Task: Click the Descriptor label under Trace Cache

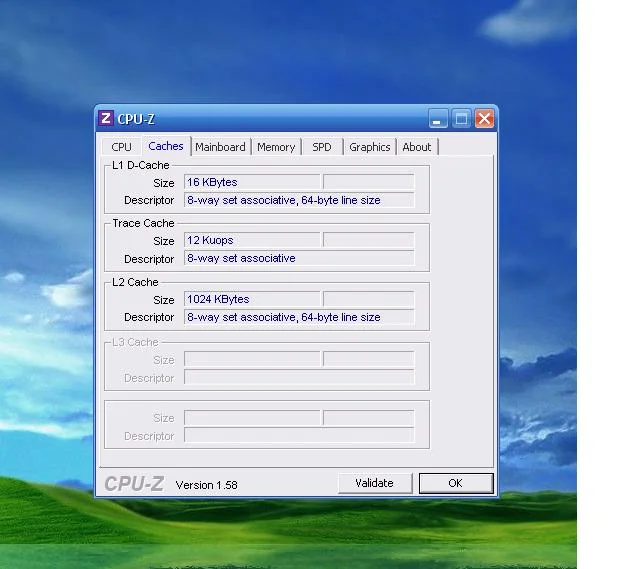Action: pyautogui.click(x=149, y=259)
